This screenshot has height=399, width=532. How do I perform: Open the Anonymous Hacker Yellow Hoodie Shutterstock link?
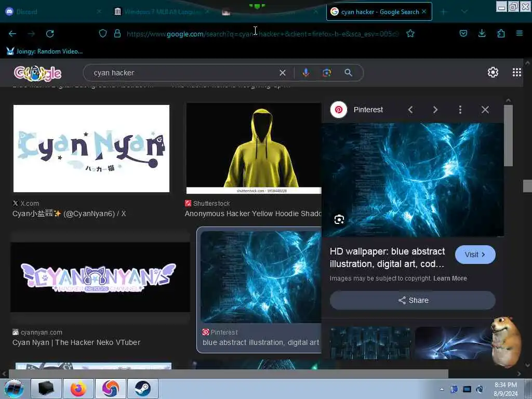click(x=253, y=214)
